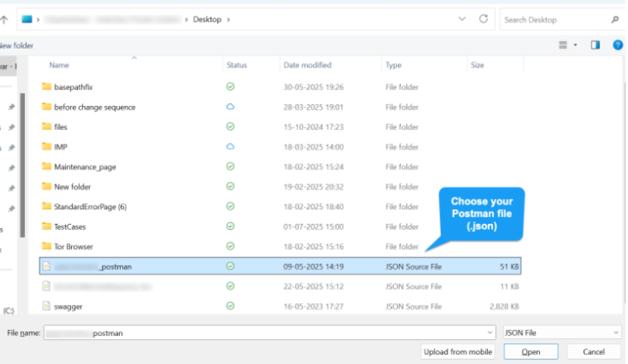Click sync status icon for basepathfix

(x=230, y=86)
